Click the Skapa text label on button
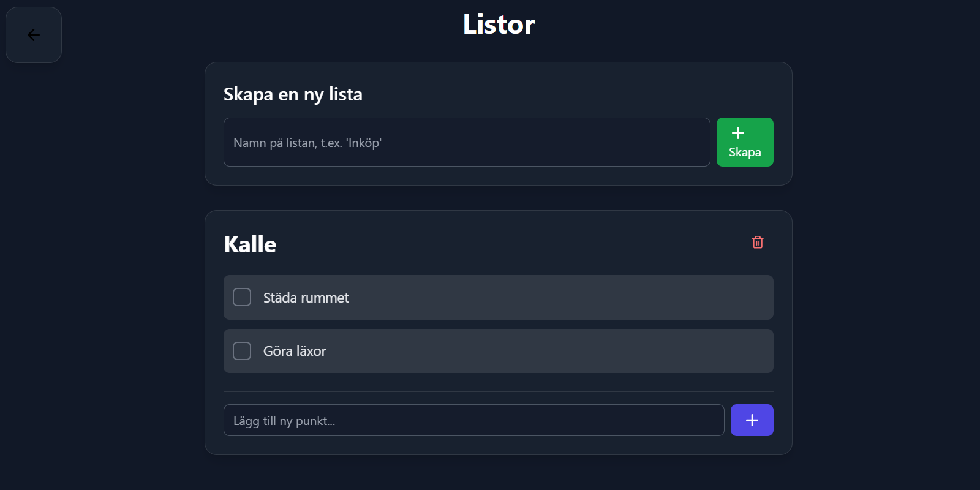The image size is (980, 490). (745, 153)
